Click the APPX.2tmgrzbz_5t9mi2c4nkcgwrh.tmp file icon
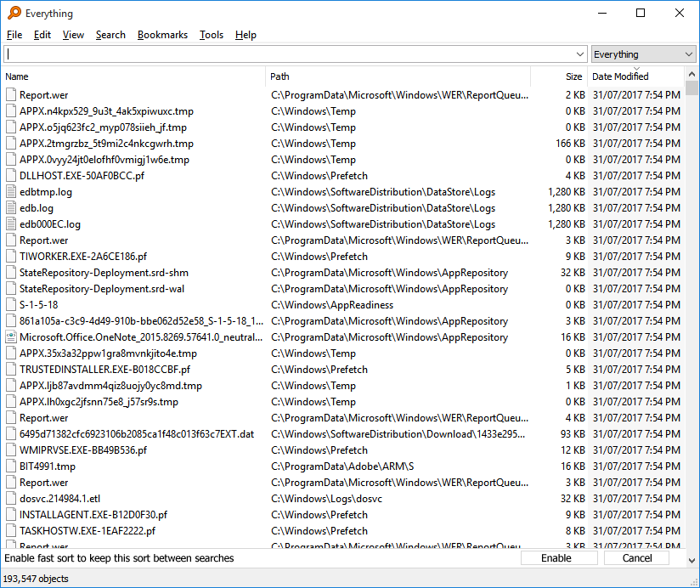The height and width of the screenshot is (588, 700). click(11, 144)
